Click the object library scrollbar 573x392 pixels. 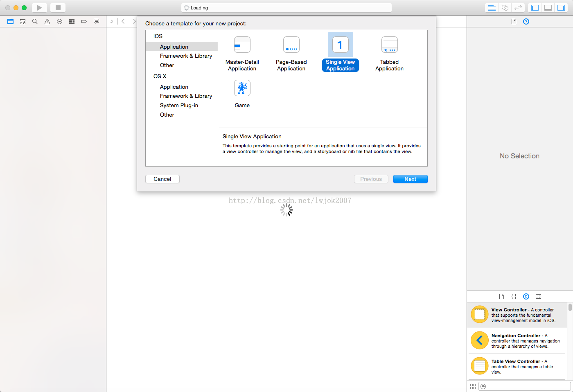(570, 307)
